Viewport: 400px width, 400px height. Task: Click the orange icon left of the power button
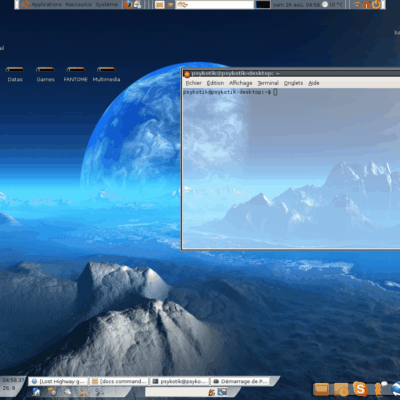point(366,5)
